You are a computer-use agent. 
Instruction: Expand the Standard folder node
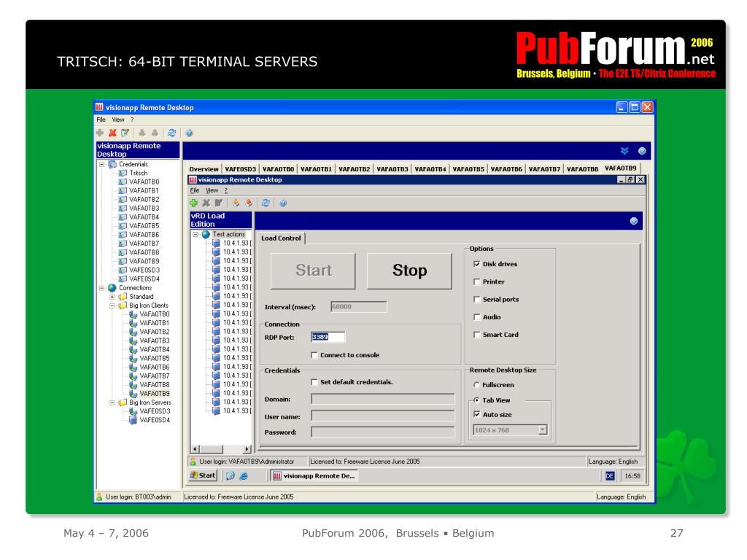(112, 297)
